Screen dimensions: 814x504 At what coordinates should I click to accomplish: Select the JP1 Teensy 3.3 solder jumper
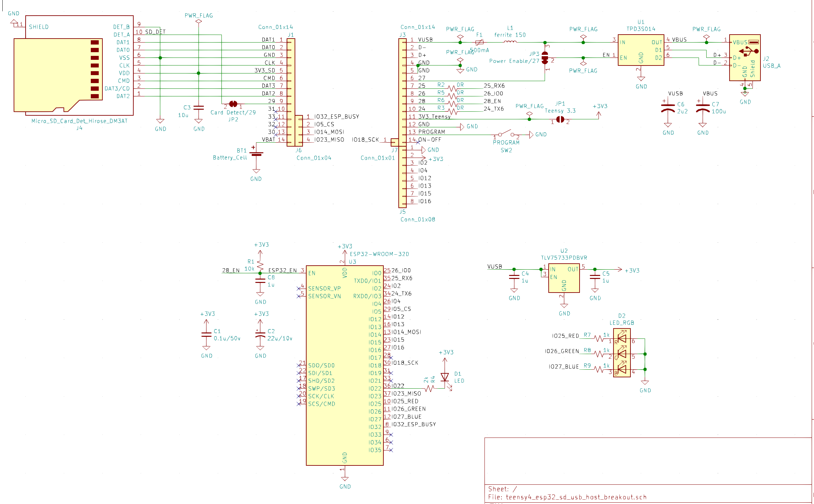tap(560, 119)
